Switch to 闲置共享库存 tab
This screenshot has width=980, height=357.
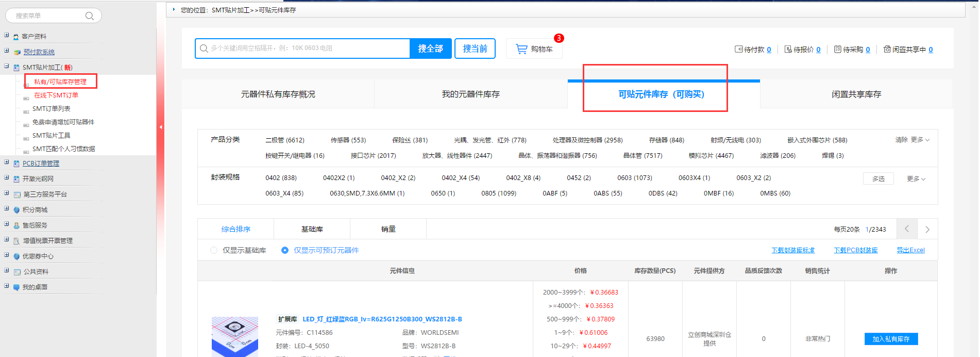click(x=856, y=94)
